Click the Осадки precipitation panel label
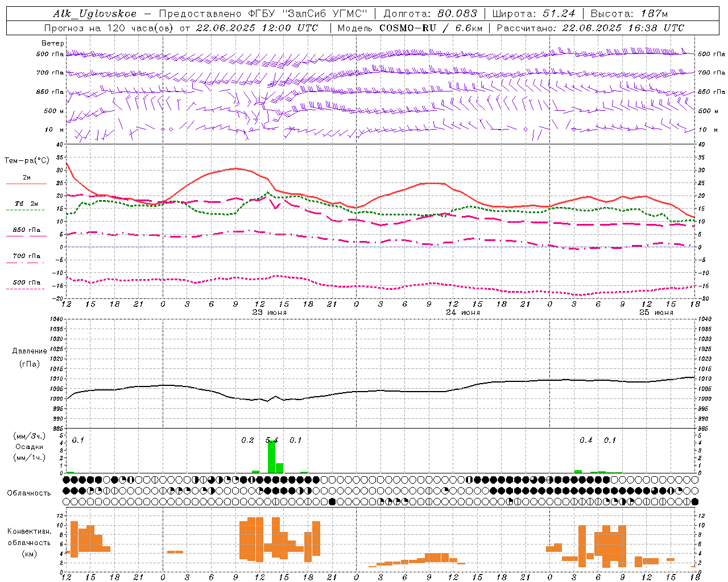 pyautogui.click(x=29, y=447)
